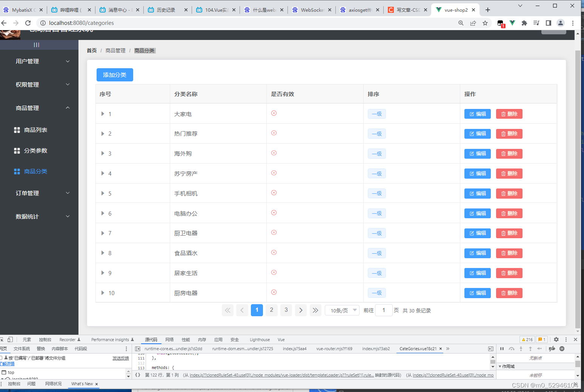
Task: Switch to the WebSocket browser tab
Action: 312,10
